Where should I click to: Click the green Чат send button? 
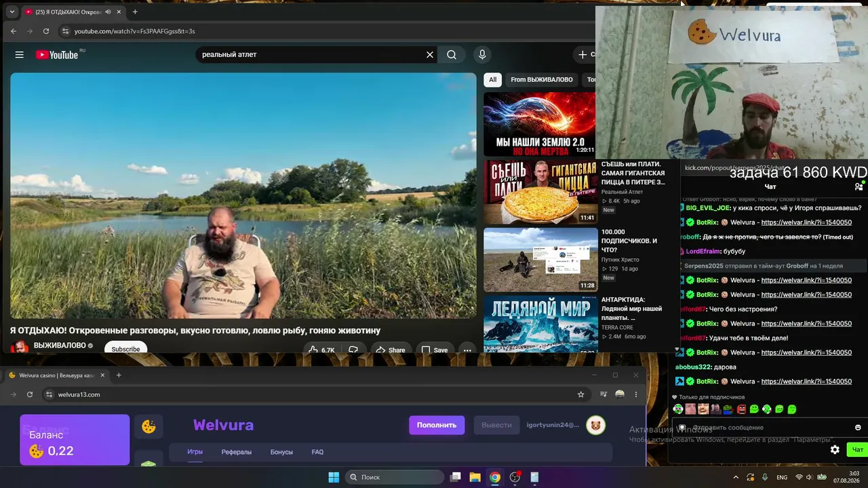click(858, 449)
